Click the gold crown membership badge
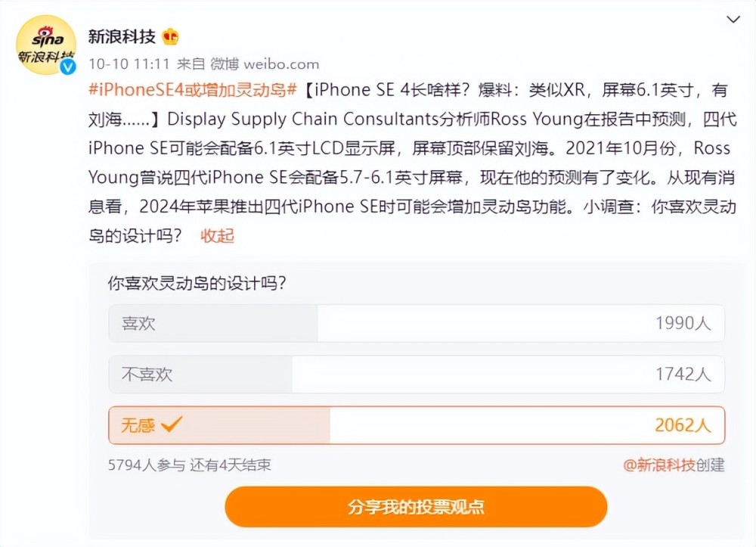The width and height of the screenshot is (756, 547). click(170, 36)
